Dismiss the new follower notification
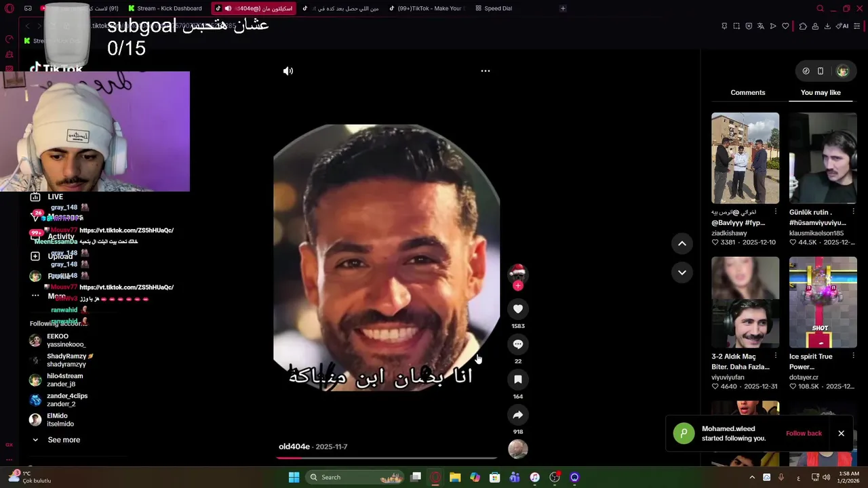The height and width of the screenshot is (488, 868). click(x=841, y=433)
